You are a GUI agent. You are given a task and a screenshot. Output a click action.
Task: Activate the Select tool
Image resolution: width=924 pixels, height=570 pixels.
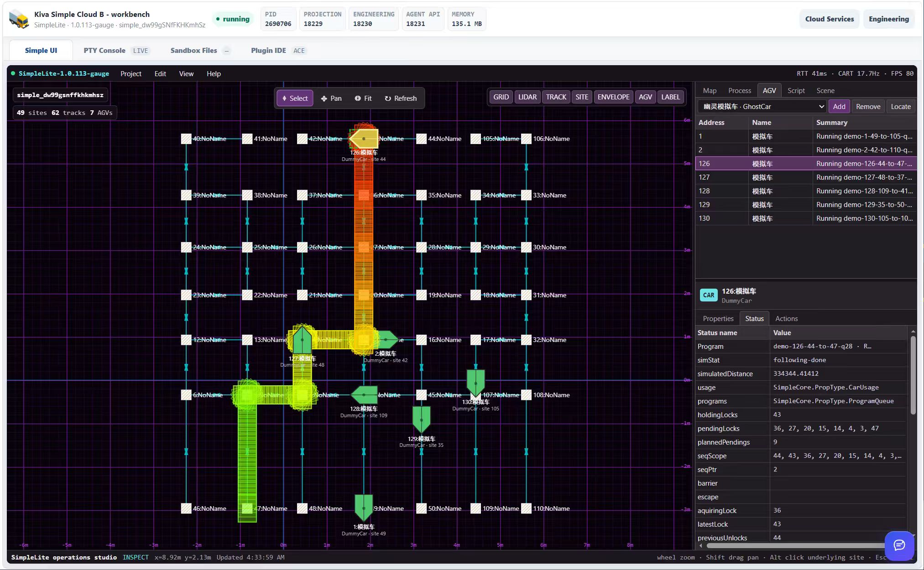(295, 98)
